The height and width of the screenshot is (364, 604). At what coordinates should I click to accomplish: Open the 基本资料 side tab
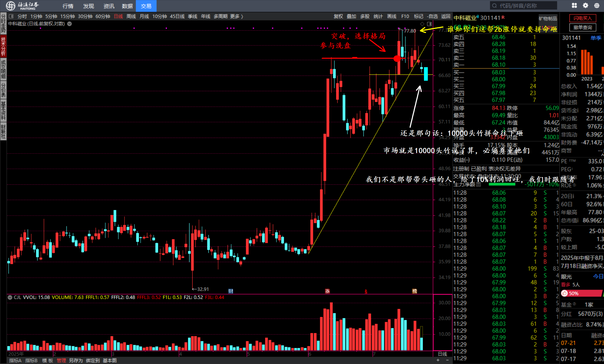coord(3,110)
